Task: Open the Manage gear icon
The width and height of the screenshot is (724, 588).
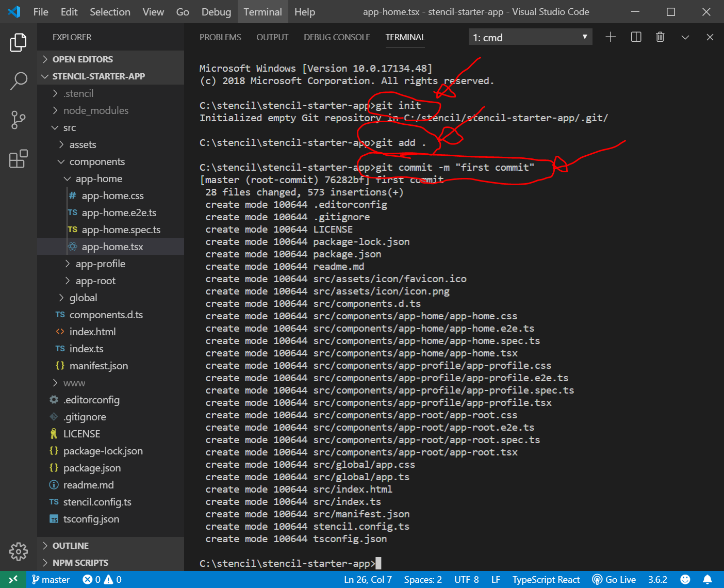Action: click(18, 551)
